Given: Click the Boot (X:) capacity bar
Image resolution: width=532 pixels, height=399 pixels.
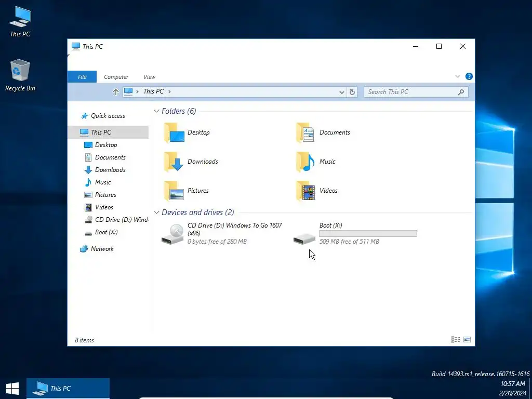Looking at the screenshot, I should pos(368,233).
